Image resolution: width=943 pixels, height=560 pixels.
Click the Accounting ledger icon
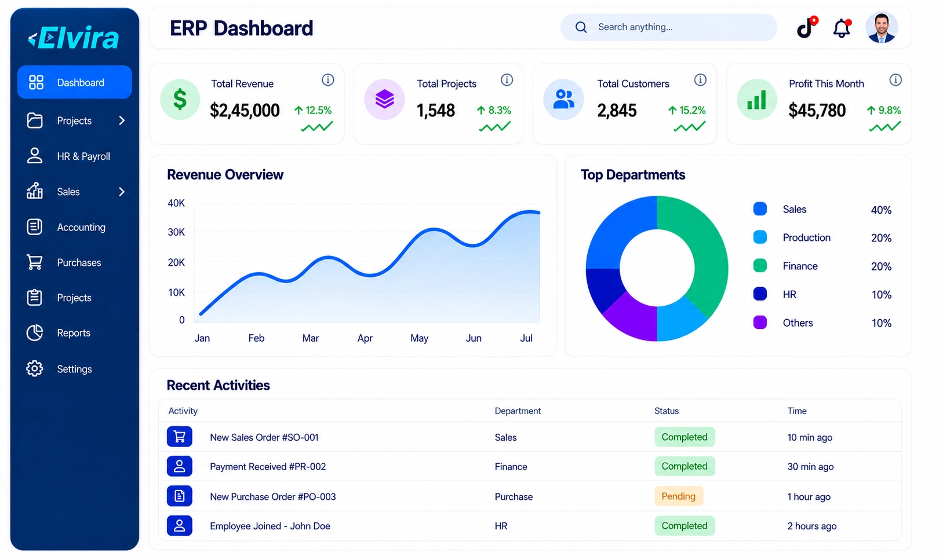pos(35,226)
